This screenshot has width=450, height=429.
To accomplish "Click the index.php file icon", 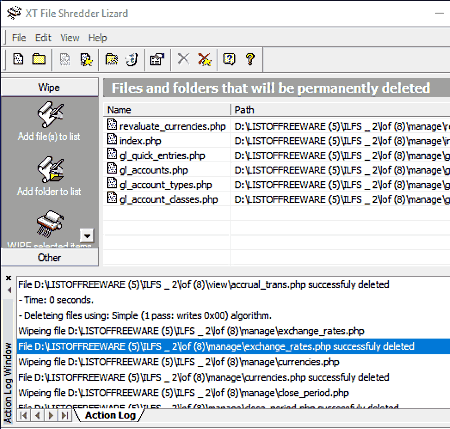I will click(112, 139).
